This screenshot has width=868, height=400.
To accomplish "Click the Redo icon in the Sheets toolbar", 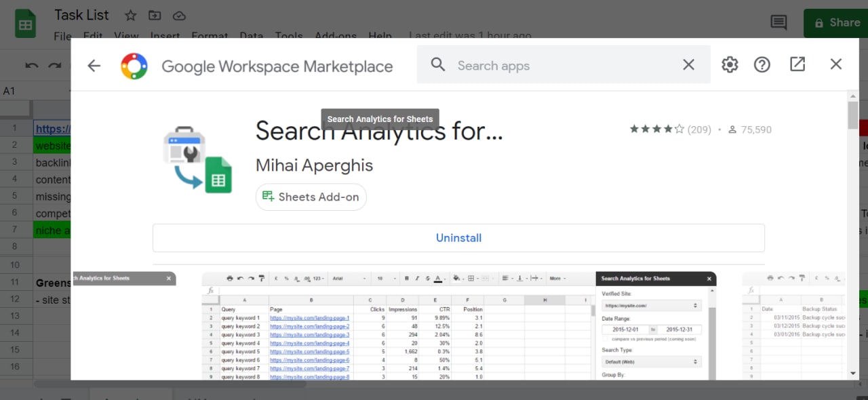I will tap(55, 66).
